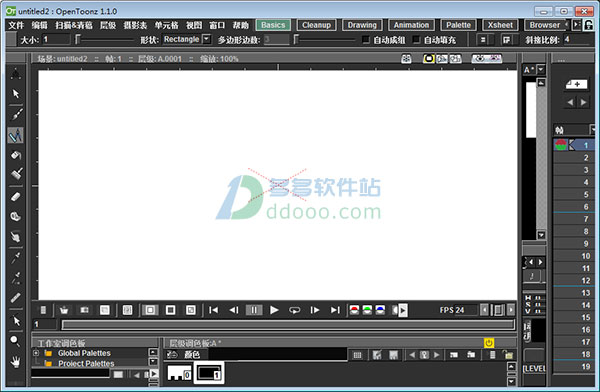The width and height of the screenshot is (600, 392).
Task: Jump to the first frame button
Action: (x=213, y=310)
